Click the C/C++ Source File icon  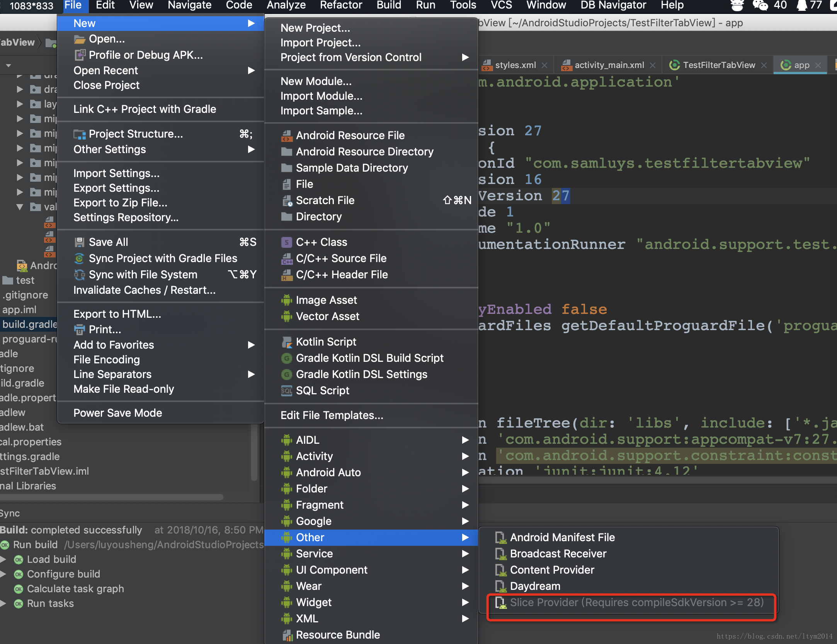click(286, 259)
